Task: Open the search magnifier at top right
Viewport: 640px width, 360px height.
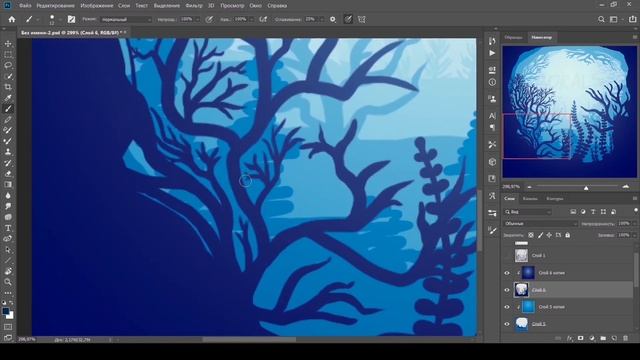Action: (601, 19)
